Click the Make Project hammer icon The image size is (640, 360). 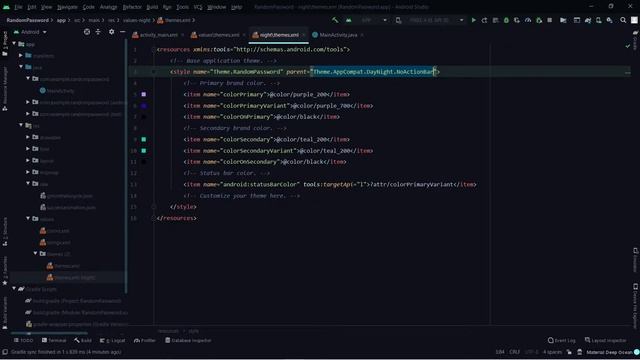[x=335, y=20]
